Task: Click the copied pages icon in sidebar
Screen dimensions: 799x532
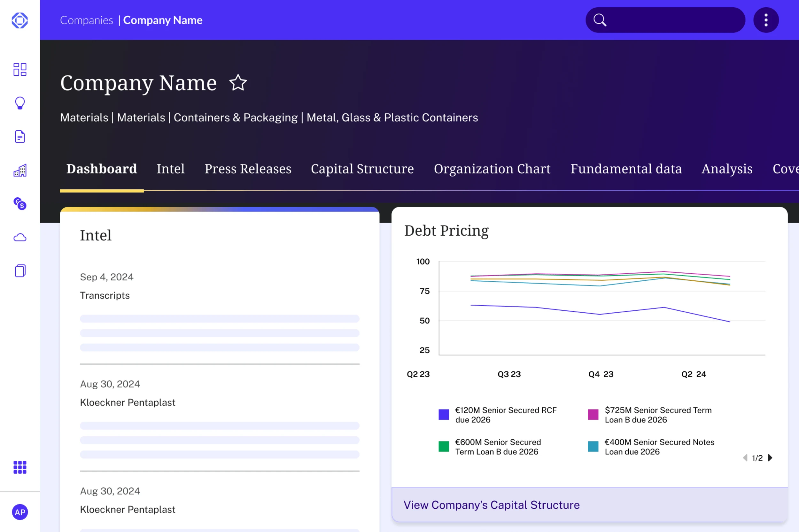Action: coord(20,270)
